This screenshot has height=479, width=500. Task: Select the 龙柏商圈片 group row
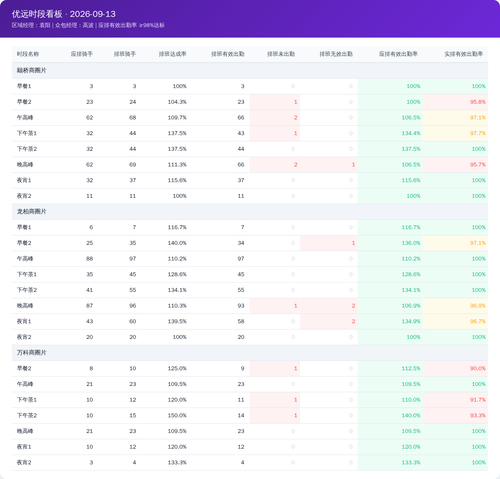pos(250,212)
